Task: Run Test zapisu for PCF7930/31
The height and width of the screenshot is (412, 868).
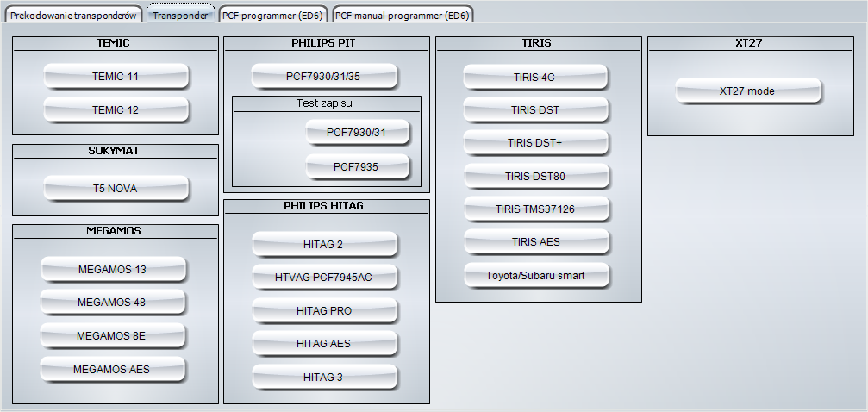Action: (358, 133)
